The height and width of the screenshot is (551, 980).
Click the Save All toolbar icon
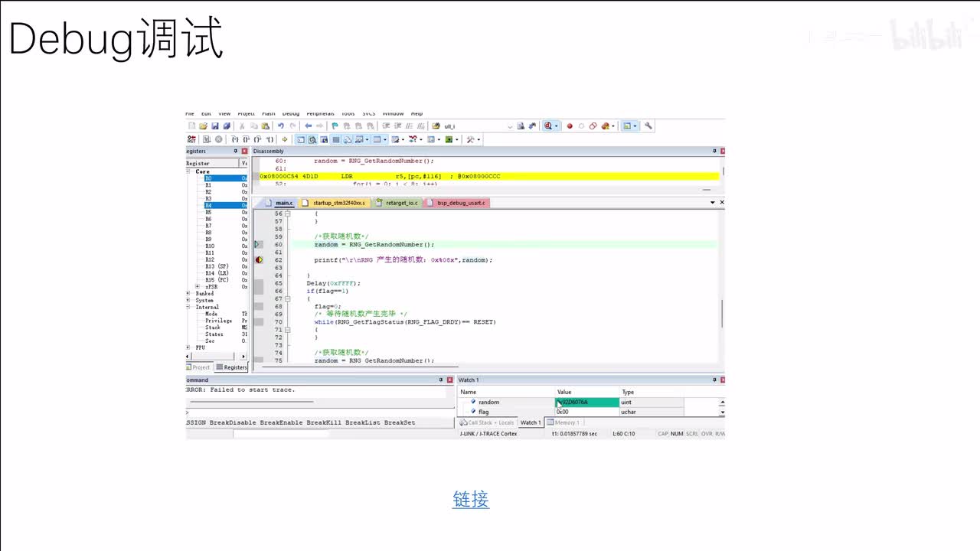click(227, 126)
